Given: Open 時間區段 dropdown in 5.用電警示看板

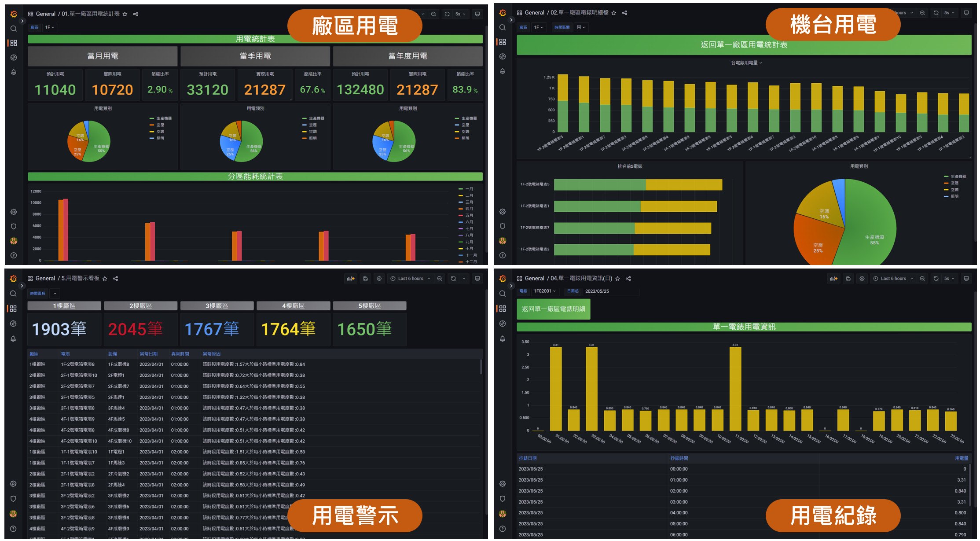Looking at the screenshot, I should (55, 294).
